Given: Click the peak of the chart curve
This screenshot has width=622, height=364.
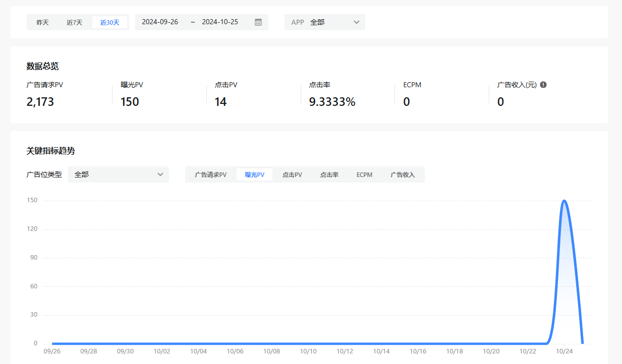Looking at the screenshot, I should [x=564, y=201].
